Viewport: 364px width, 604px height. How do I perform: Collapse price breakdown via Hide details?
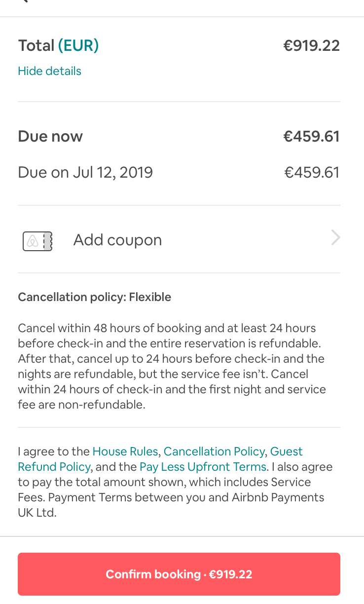[49, 71]
